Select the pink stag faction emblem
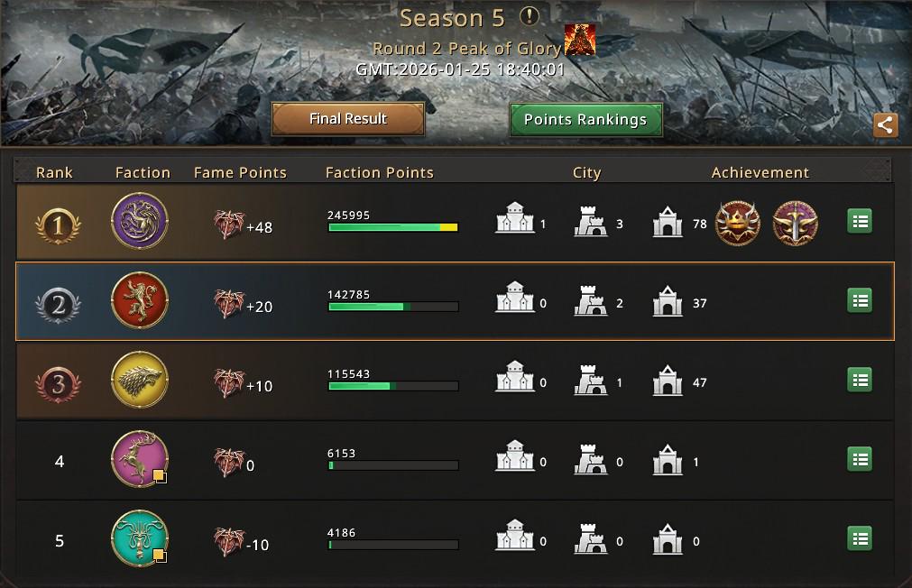This screenshot has width=912, height=588. (x=140, y=459)
